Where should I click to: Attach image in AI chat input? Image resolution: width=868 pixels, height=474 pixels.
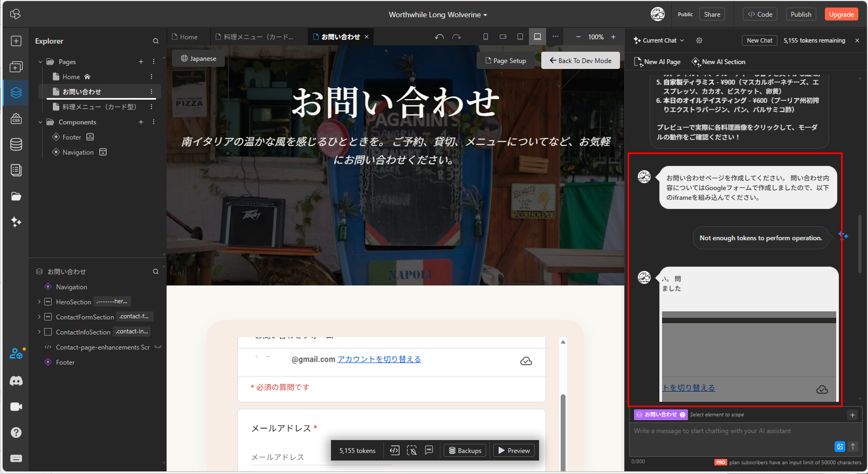pyautogui.click(x=839, y=446)
